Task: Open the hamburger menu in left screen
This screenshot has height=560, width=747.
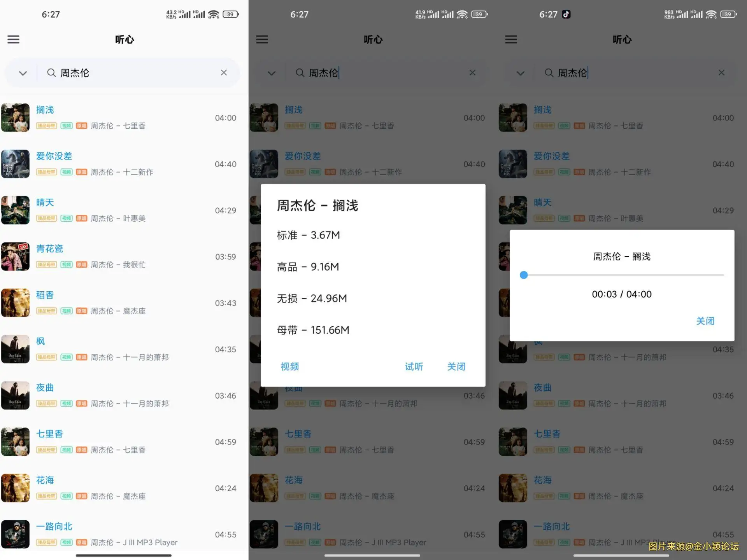Action: [13, 39]
